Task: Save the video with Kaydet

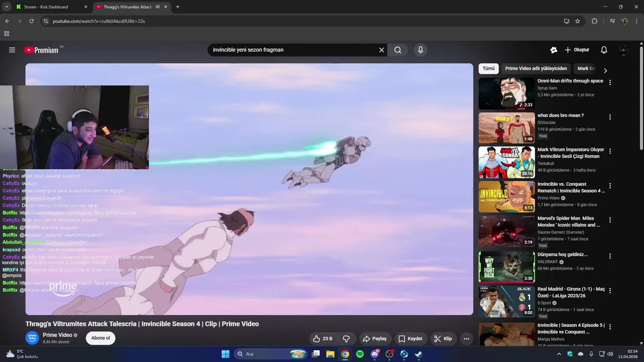Action: click(411, 339)
